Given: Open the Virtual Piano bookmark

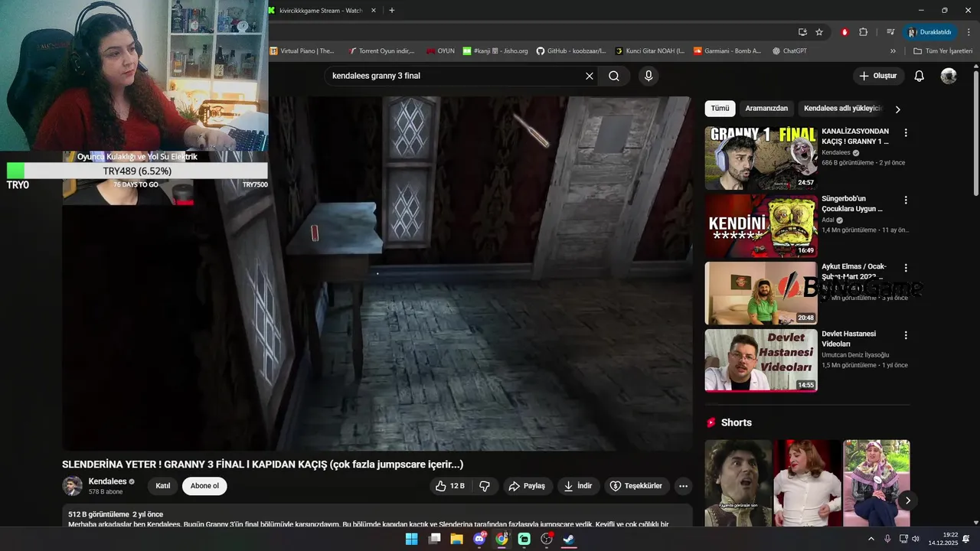Looking at the screenshot, I should [302, 51].
